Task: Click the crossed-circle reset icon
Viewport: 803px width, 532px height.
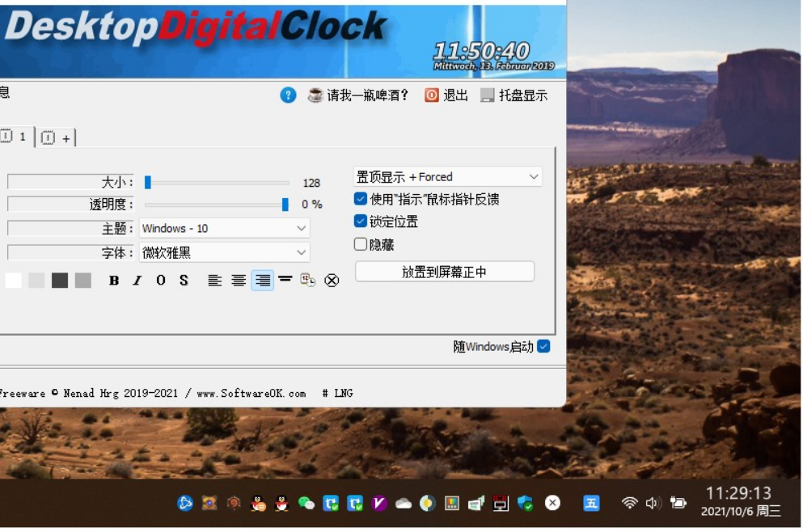Action: 332,281
